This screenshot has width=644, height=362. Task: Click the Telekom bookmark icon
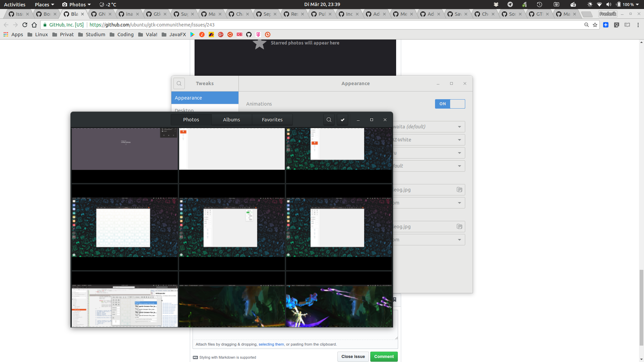coord(258,35)
